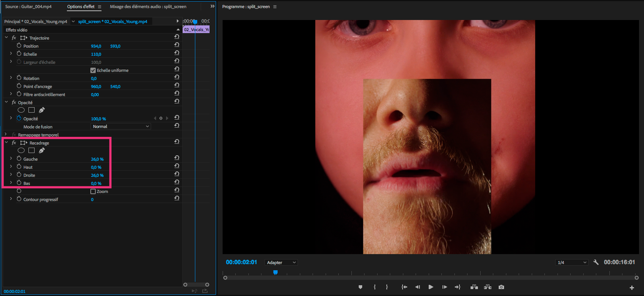644x296 pixels.
Task: Collapse the Opacité effect group
Action: point(6,102)
